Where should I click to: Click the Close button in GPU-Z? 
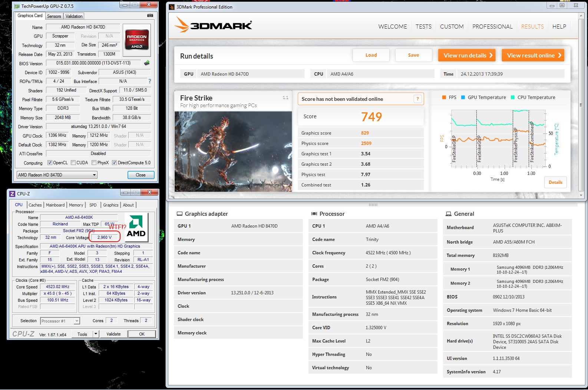coord(141,175)
